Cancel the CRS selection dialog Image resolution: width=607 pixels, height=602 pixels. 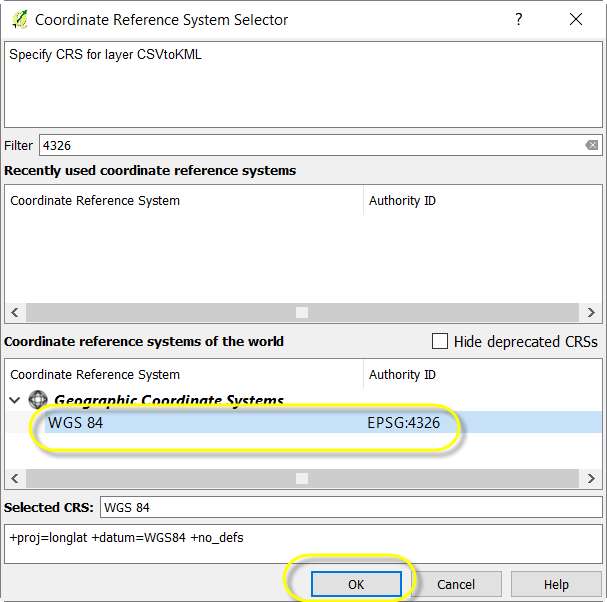pos(456,584)
